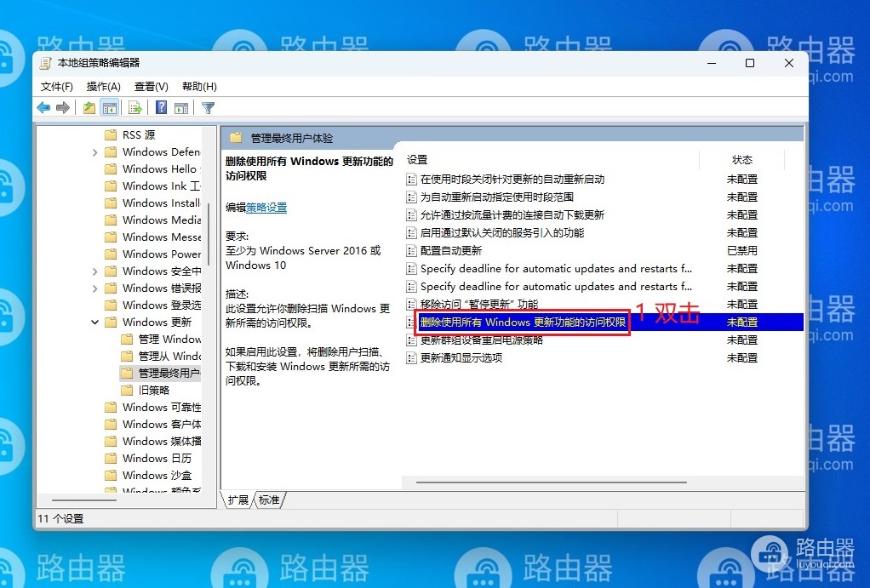Screen dimensions: 870x588
Task: Open the 查看(V) menu
Action: pyautogui.click(x=152, y=87)
